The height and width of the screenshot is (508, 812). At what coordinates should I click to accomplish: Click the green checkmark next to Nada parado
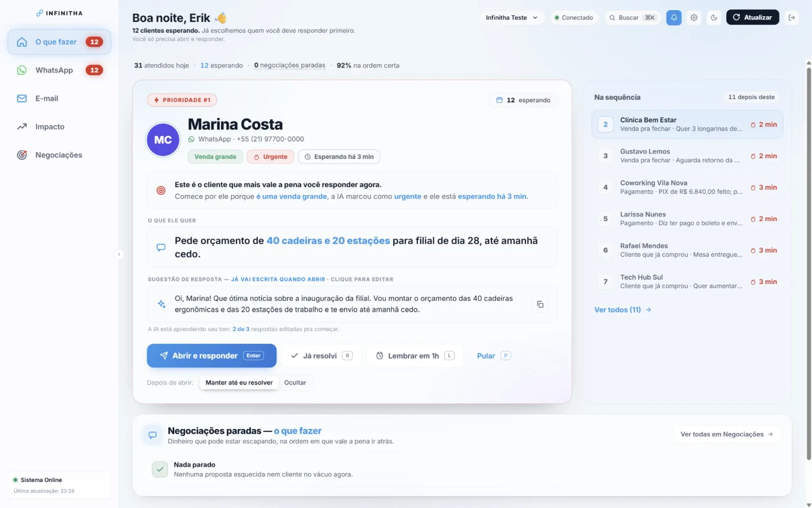[x=160, y=469]
